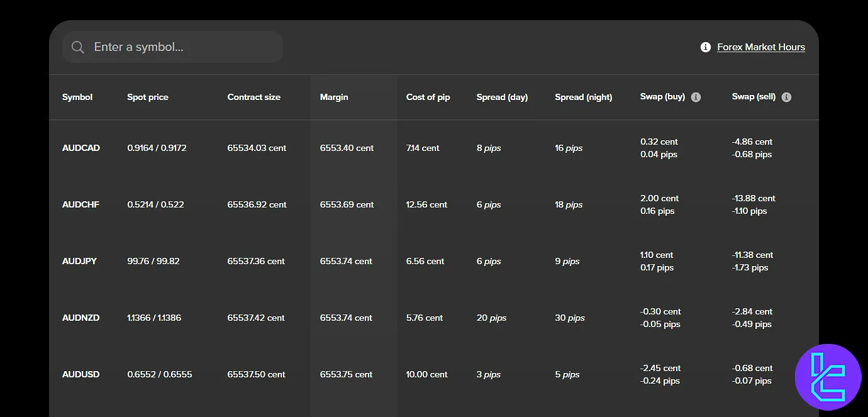
Task: Select the AUDCHF symbol row
Action: (81, 204)
